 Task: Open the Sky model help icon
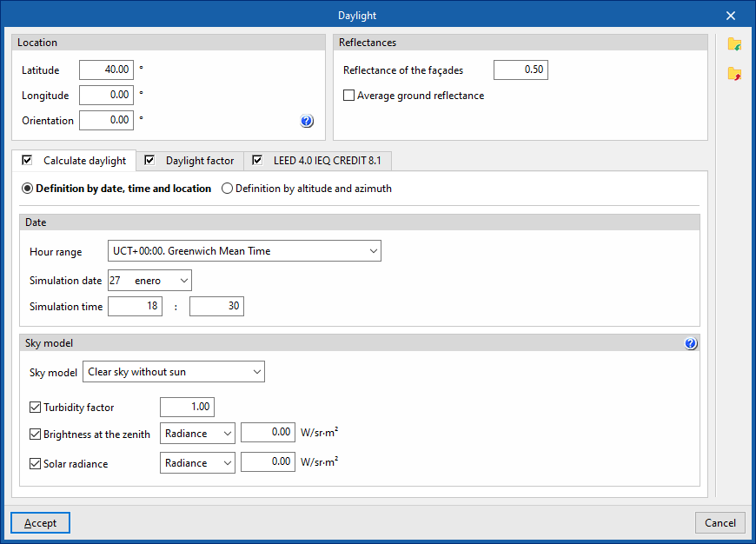pos(691,343)
